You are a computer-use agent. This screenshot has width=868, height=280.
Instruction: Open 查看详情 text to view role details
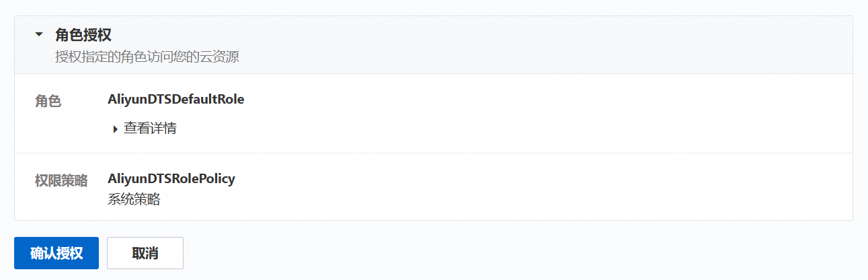pos(151,129)
